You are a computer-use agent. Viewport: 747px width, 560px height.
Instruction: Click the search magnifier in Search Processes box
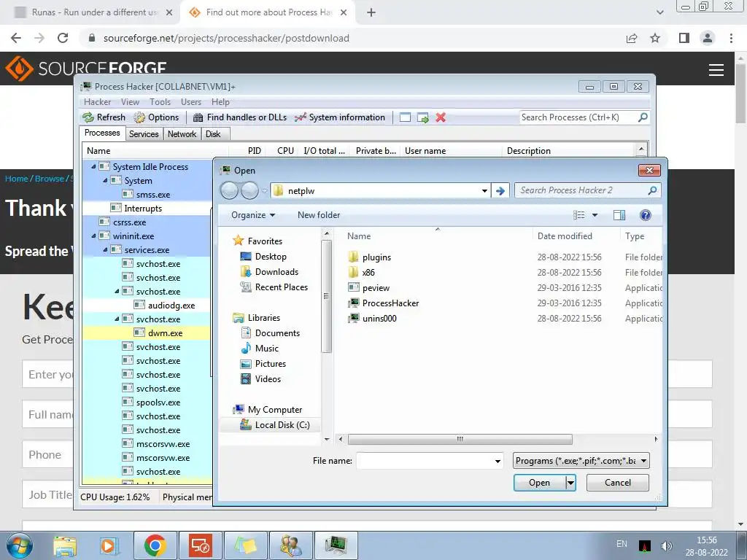coord(643,117)
